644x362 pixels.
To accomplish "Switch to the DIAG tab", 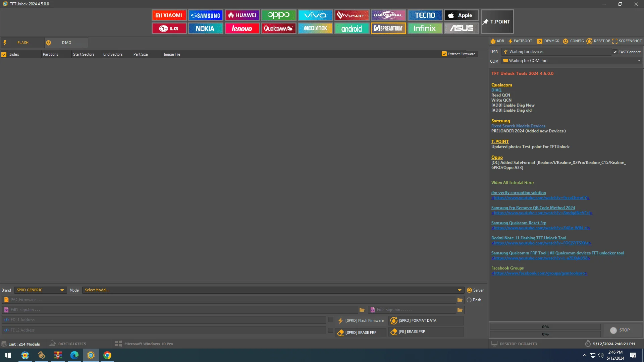I will click(x=66, y=43).
